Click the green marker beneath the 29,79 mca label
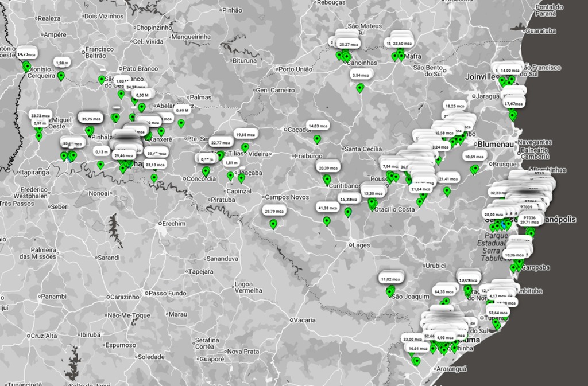The image size is (588, 386). coord(273,224)
